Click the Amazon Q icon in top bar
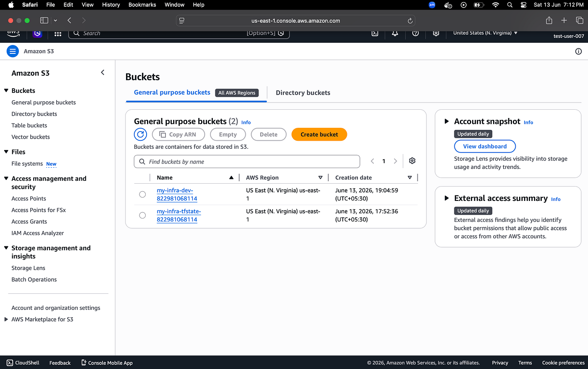The height and width of the screenshot is (369, 588). coord(37,33)
